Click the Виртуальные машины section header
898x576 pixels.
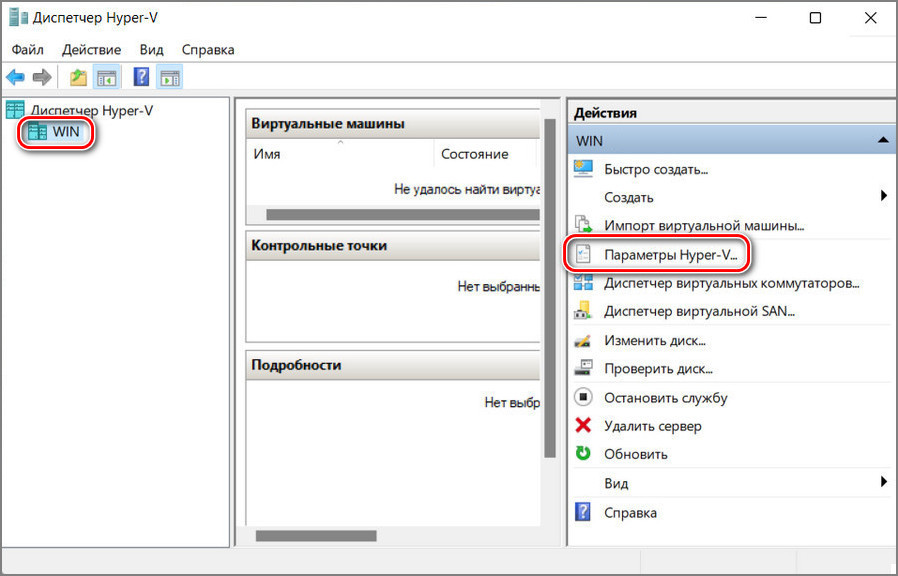[393, 124]
